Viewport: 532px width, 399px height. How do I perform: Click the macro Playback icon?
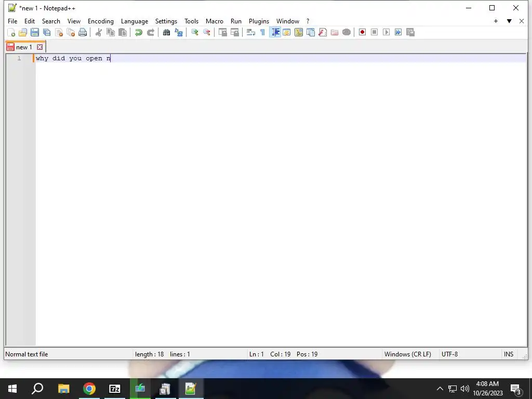[386, 32]
